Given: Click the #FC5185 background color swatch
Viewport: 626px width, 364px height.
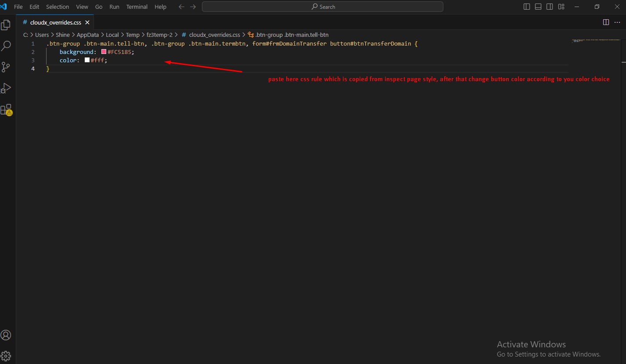Looking at the screenshot, I should click(104, 52).
